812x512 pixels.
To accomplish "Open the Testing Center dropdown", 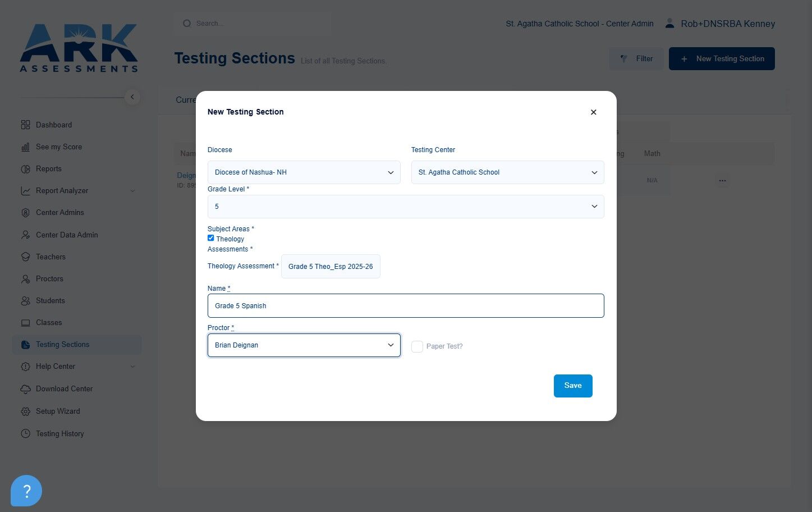I will pos(508,172).
